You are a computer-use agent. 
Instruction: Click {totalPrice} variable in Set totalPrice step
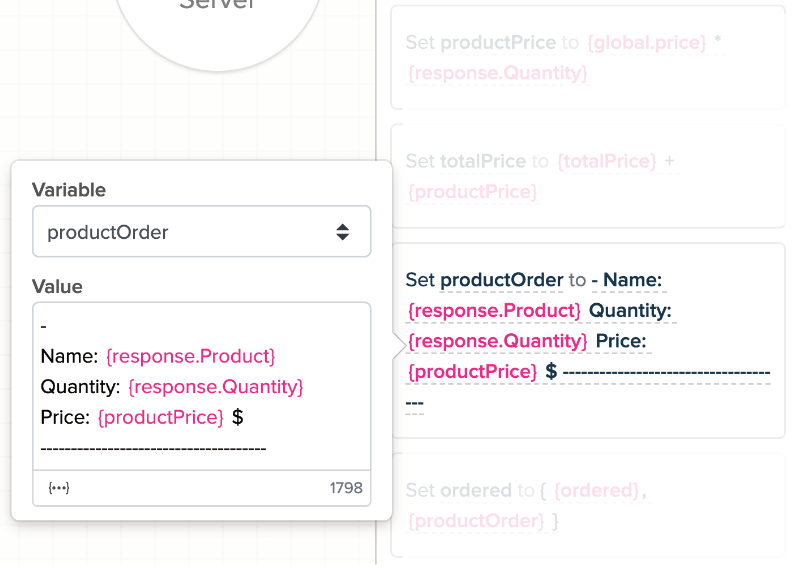[607, 161]
